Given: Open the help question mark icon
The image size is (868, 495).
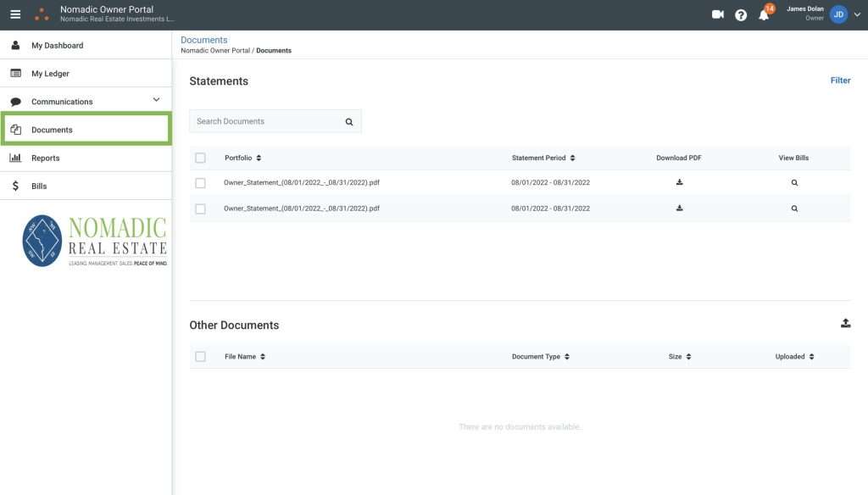Looking at the screenshot, I should tap(741, 15).
